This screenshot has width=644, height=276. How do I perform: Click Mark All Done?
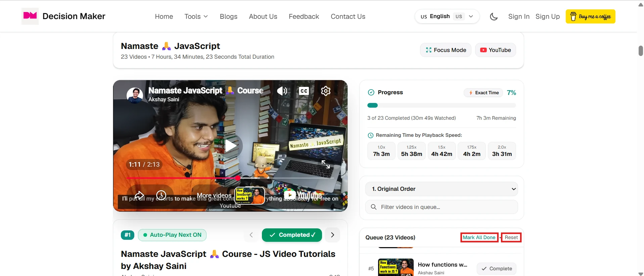point(479,237)
